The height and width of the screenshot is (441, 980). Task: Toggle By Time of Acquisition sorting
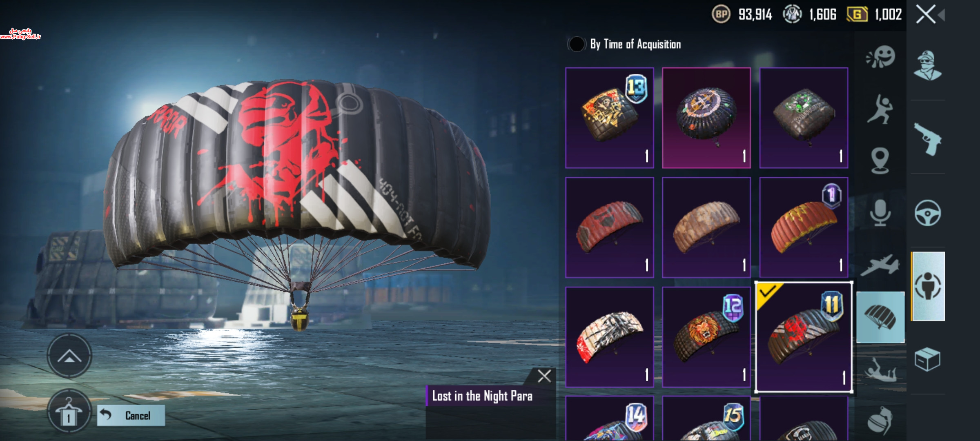pyautogui.click(x=576, y=44)
